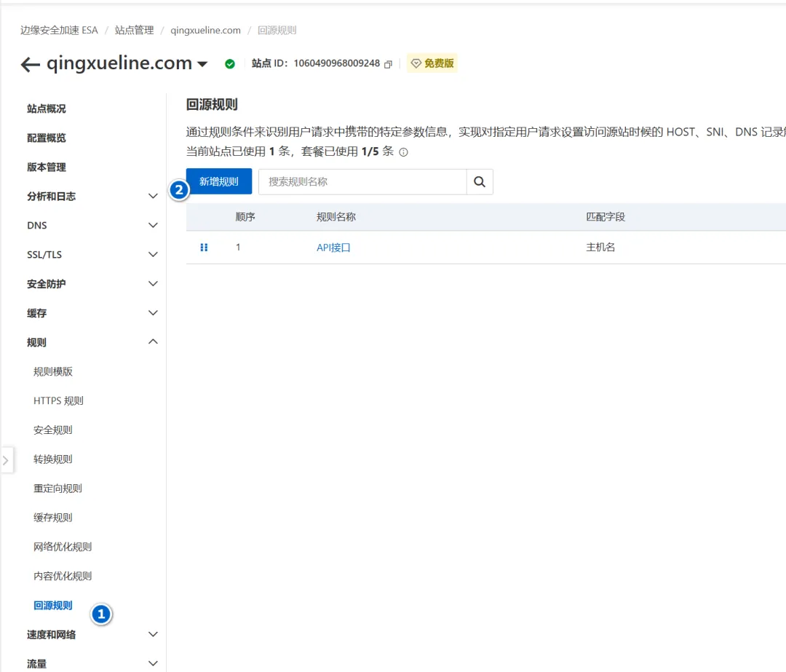The height and width of the screenshot is (672, 786).
Task: Open 站点管理 from the breadcrumb
Action: tap(133, 31)
